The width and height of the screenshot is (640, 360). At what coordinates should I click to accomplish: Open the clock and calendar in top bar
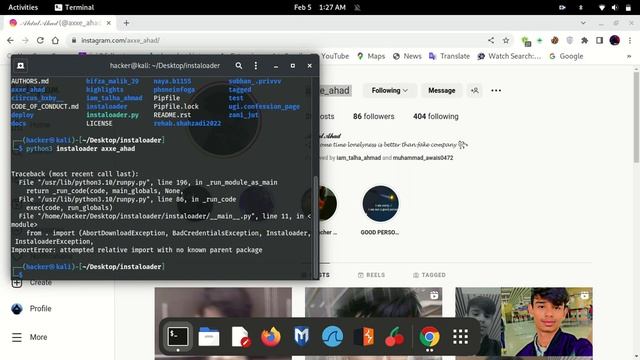coord(320,7)
